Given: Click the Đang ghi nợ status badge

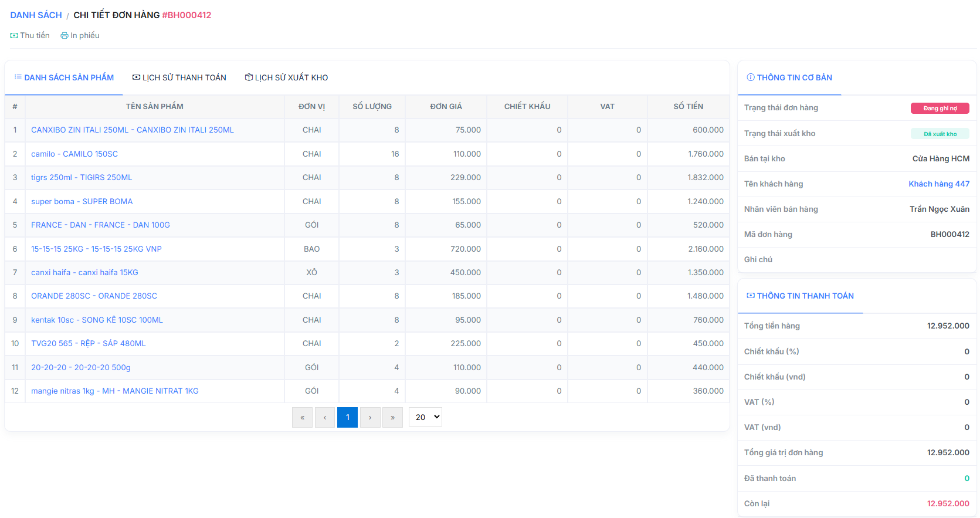Looking at the screenshot, I should 940,108.
